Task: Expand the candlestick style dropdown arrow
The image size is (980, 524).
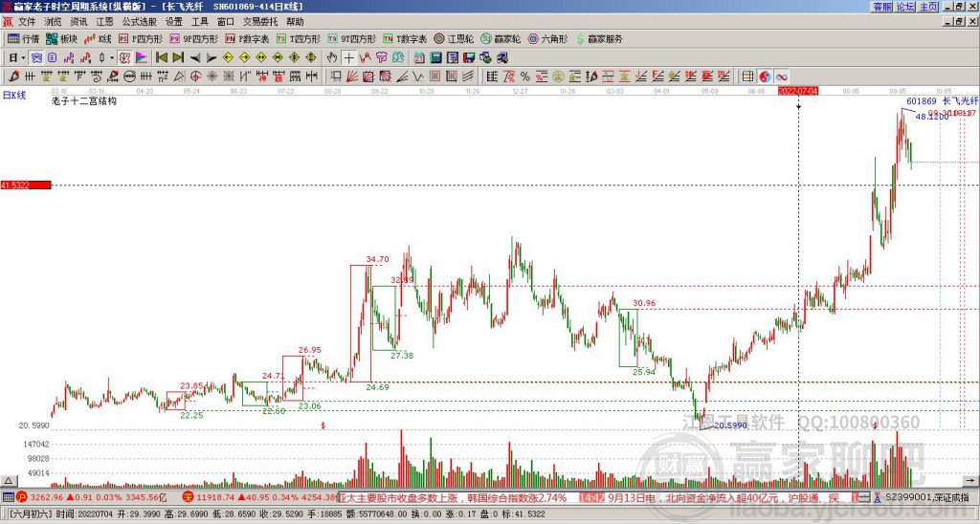Action: point(112,58)
